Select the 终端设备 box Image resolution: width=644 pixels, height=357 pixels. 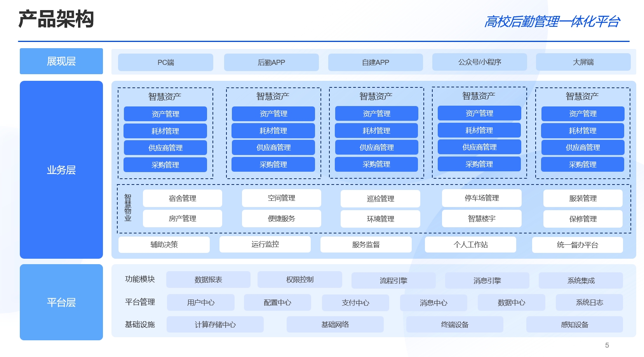(x=455, y=324)
